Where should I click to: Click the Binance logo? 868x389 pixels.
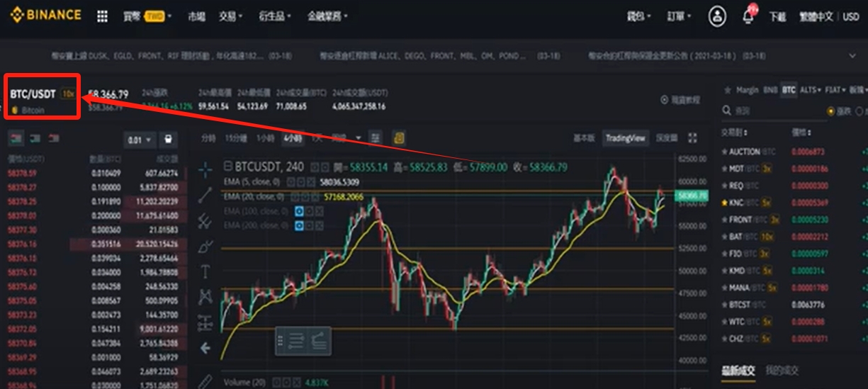45,15
